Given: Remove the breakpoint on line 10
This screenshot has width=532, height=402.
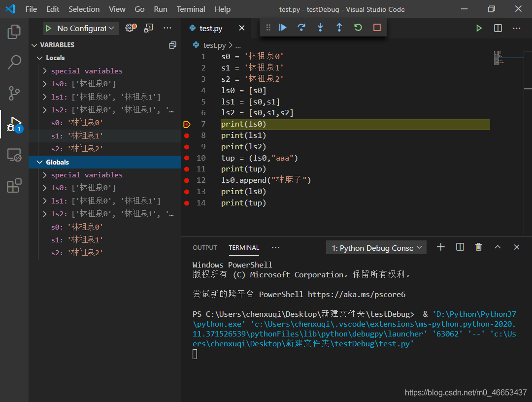Looking at the screenshot, I should point(187,158).
